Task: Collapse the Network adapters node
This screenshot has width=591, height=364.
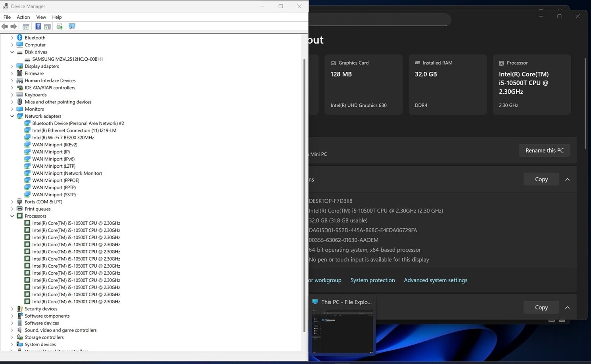Action: [x=12, y=116]
